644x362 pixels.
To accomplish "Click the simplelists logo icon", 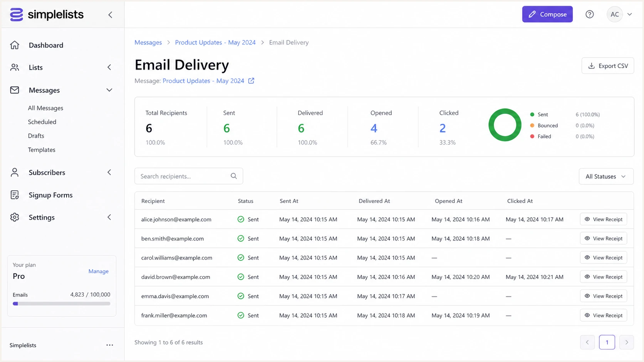I will [x=16, y=15].
